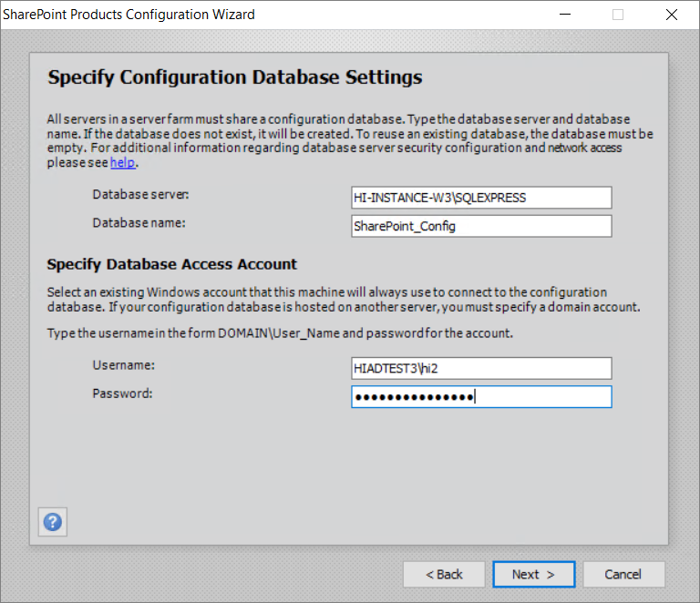Select the Database name field
This screenshot has height=603, width=700.
click(x=481, y=226)
